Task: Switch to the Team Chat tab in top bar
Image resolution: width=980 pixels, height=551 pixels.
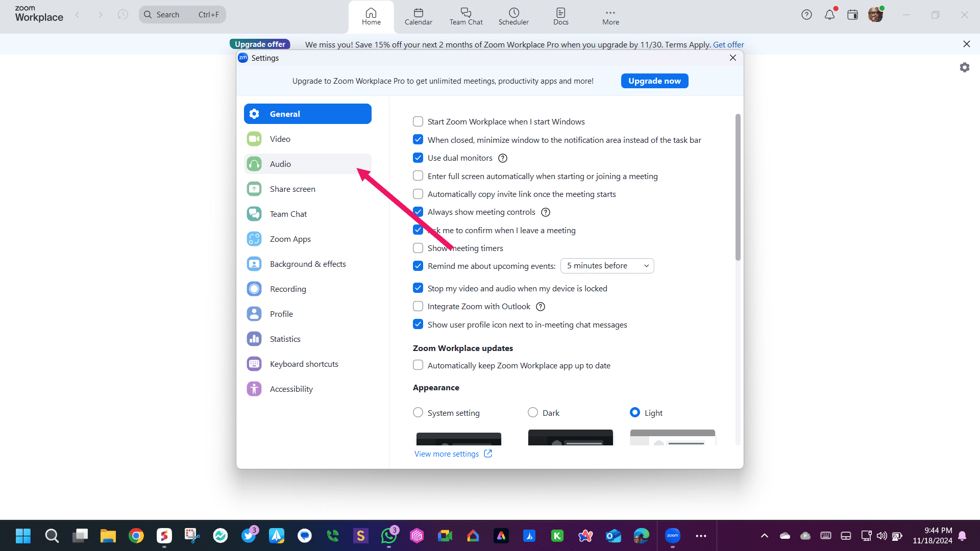Action: [x=466, y=17]
